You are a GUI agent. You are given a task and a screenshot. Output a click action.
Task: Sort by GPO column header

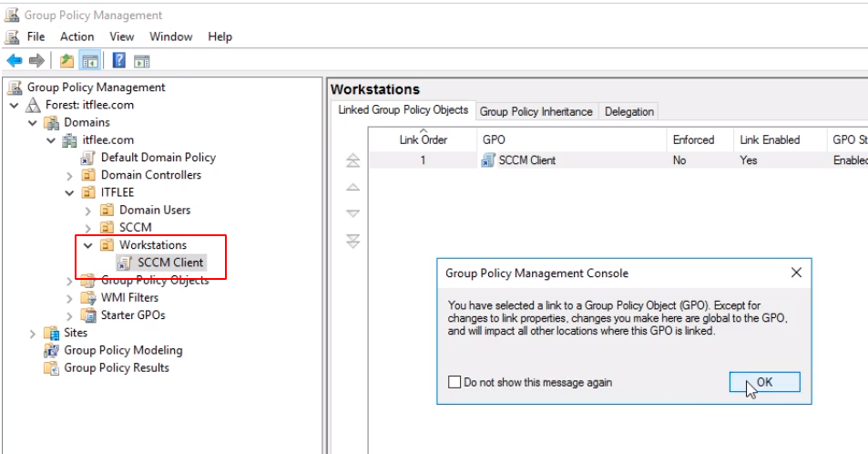[x=572, y=139]
